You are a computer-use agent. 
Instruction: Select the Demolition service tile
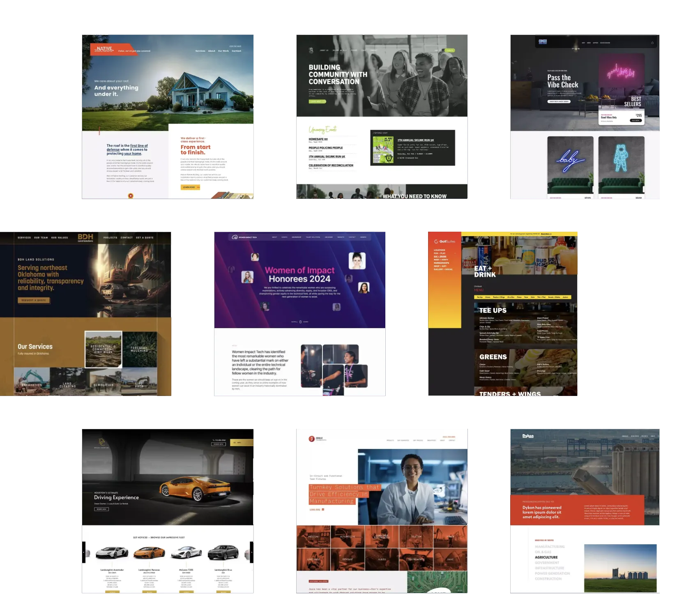[104, 382]
